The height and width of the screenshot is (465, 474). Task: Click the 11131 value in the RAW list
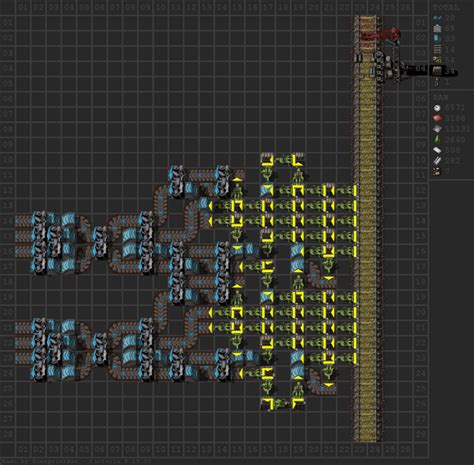pyautogui.click(x=457, y=129)
